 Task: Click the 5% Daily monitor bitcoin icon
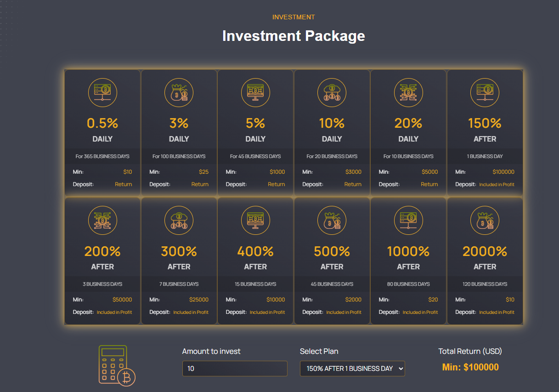coord(255,92)
